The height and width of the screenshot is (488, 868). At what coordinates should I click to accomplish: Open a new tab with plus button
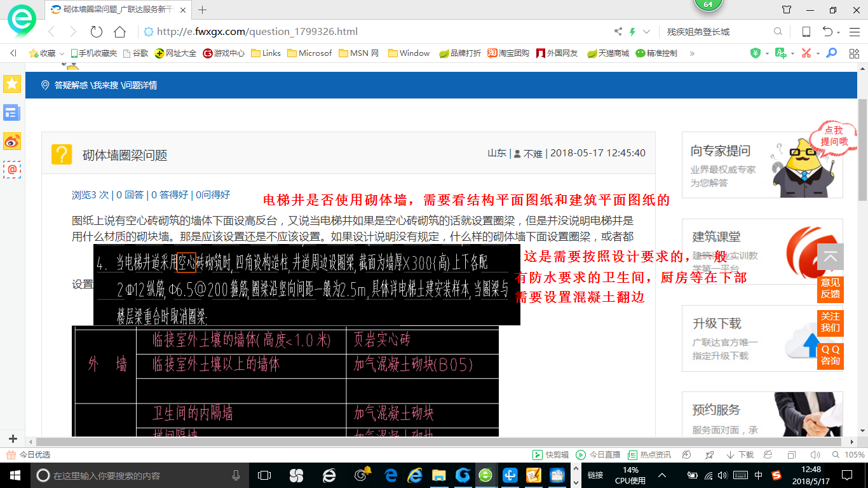click(203, 10)
